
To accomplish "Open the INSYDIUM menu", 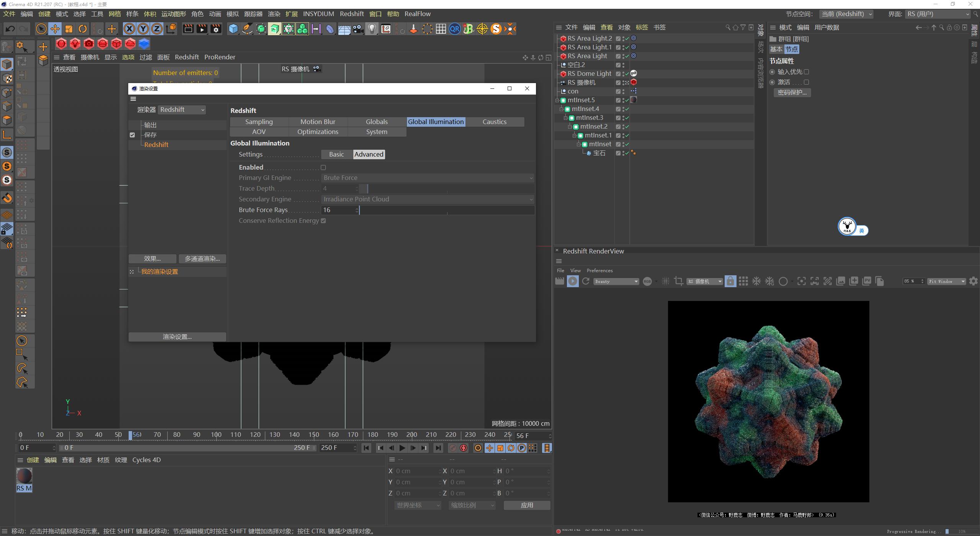I will tap(318, 14).
